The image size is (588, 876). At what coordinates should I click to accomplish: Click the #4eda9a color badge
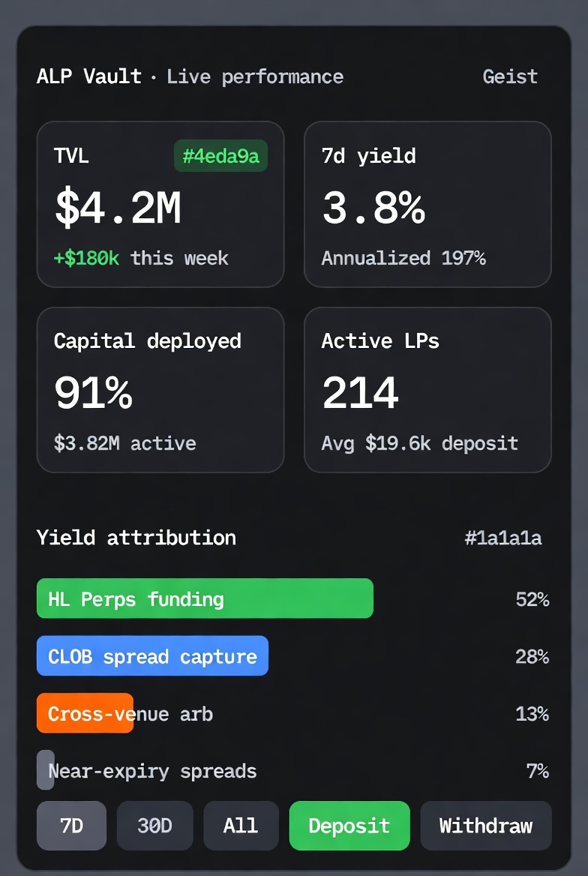(220, 156)
